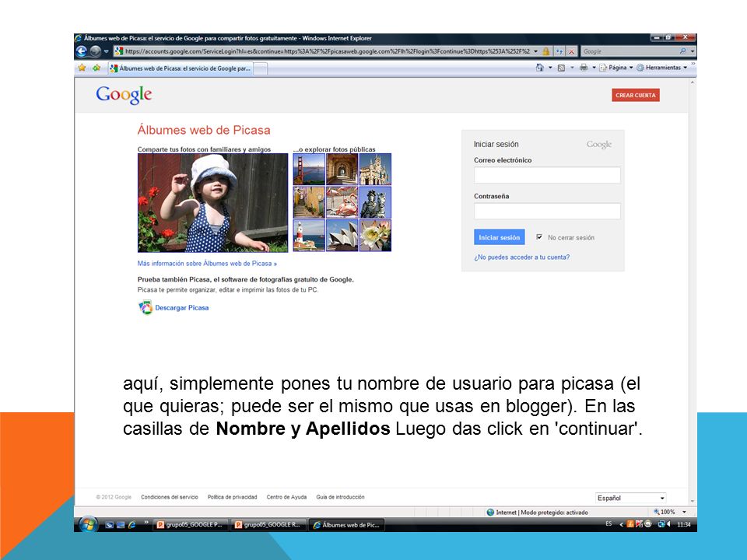This screenshot has height=560, width=747.
Task: Open the Herramientas menu
Action: pyautogui.click(x=661, y=68)
